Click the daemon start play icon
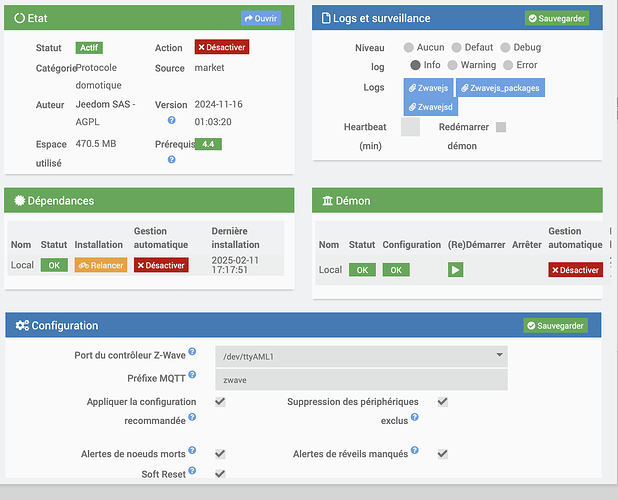The image size is (618, 500). pyautogui.click(x=455, y=270)
